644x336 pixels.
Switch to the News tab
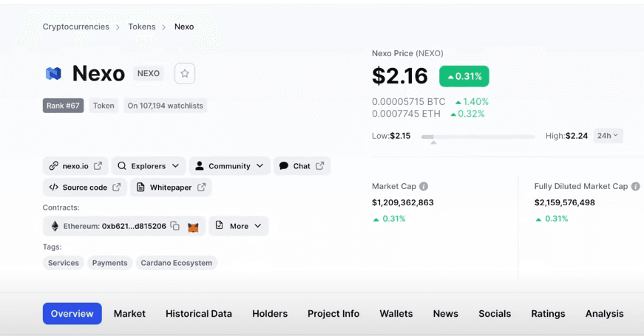(x=446, y=313)
